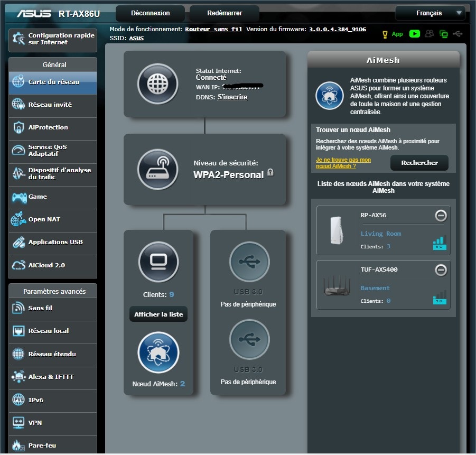
Task: Click the green play video icon in header
Action: [415, 34]
